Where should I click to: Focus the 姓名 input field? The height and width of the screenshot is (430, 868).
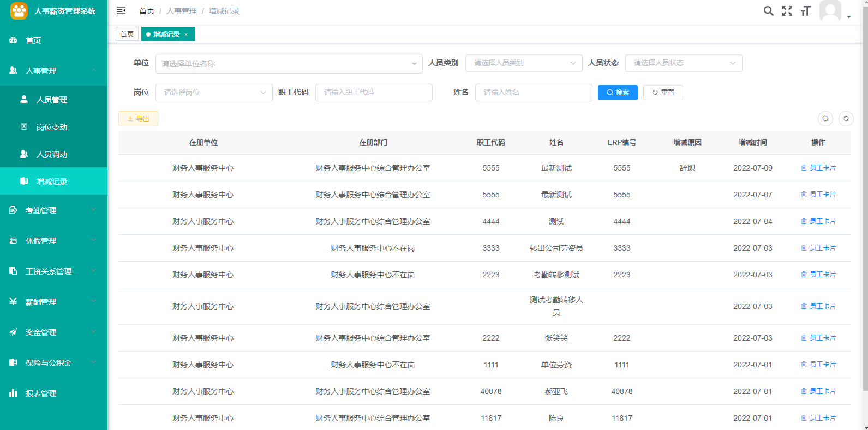click(534, 93)
